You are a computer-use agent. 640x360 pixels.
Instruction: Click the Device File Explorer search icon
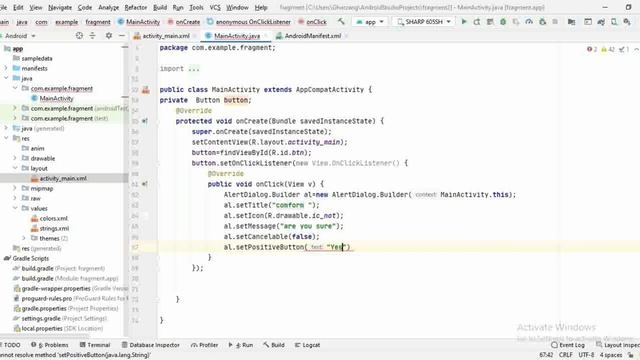614,22
